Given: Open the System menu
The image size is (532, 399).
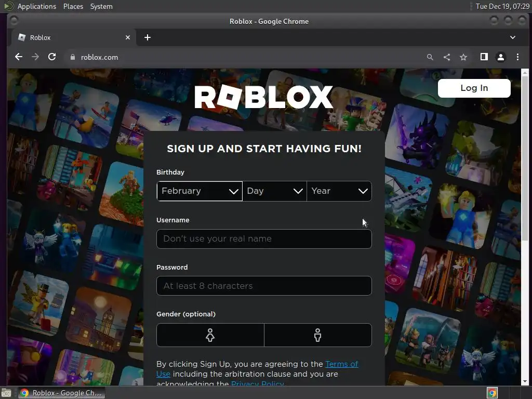Looking at the screenshot, I should 101,6.
